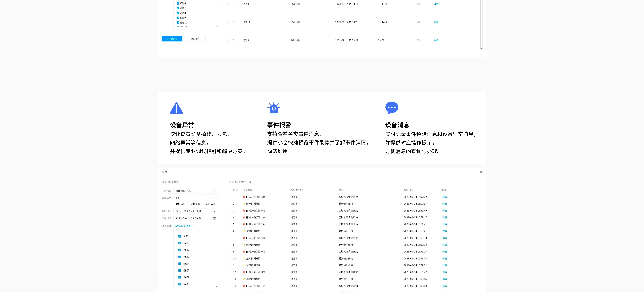Click the scroll-down arrow beside the 移动侦测 results table

pos(481,48)
